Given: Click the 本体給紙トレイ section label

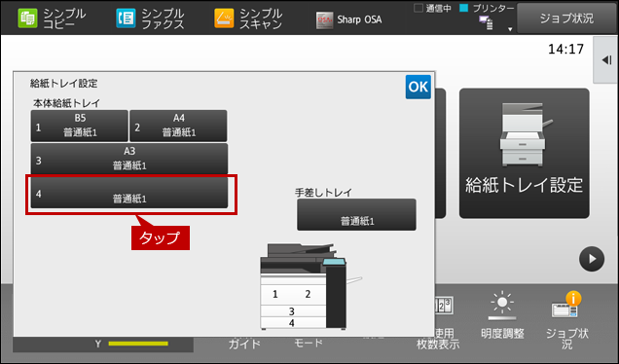Looking at the screenshot, I should coord(66,103).
